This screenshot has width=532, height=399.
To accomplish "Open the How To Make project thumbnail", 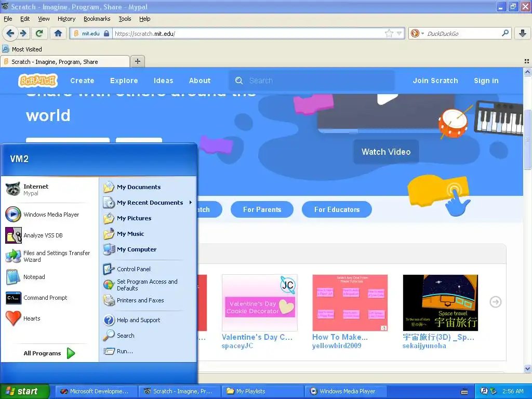I will coord(350,303).
